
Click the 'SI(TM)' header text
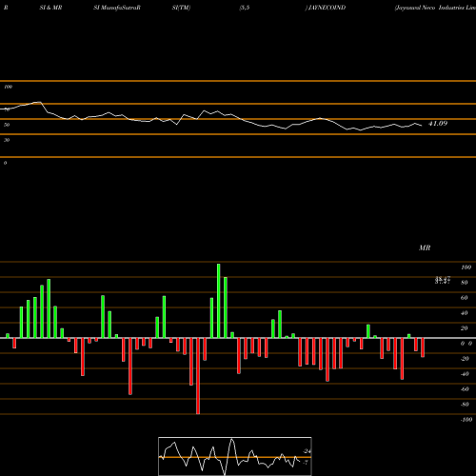[x=181, y=8]
